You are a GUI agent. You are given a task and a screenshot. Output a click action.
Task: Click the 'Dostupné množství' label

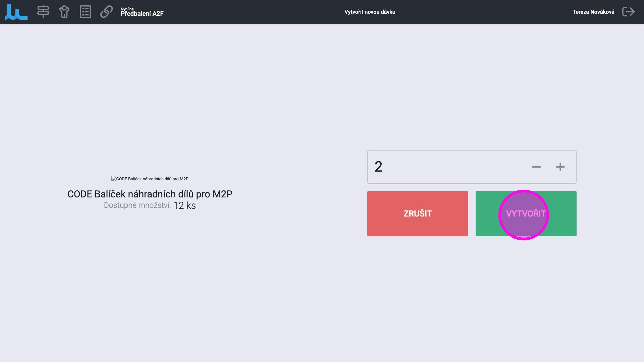137,205
